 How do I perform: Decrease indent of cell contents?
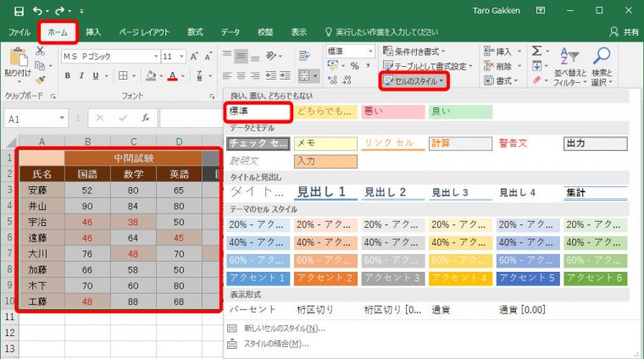pos(270,76)
